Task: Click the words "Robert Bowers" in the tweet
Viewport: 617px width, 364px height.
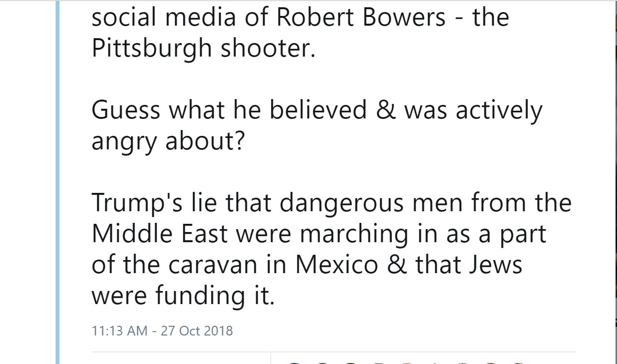Action: 361,17
